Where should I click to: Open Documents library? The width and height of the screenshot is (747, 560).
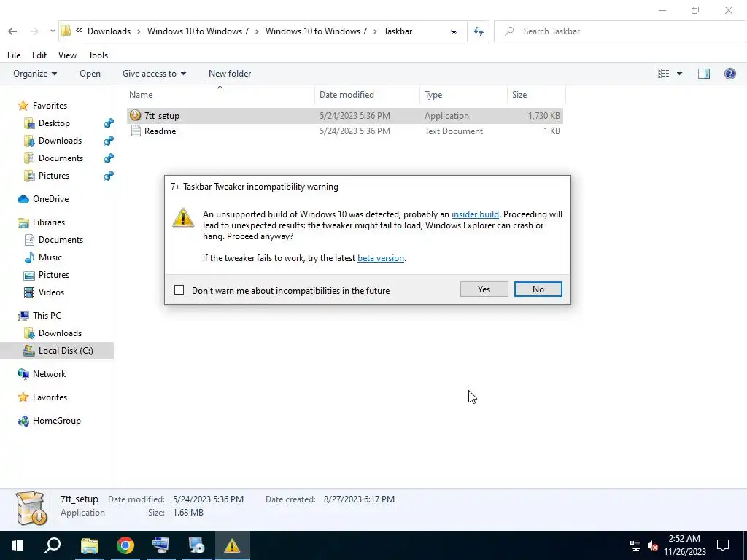61,240
